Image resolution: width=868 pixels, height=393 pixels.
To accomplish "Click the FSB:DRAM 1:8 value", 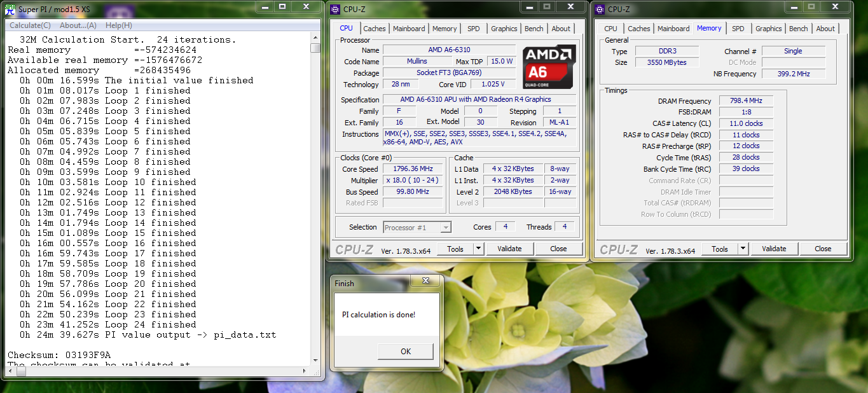I will click(x=746, y=112).
